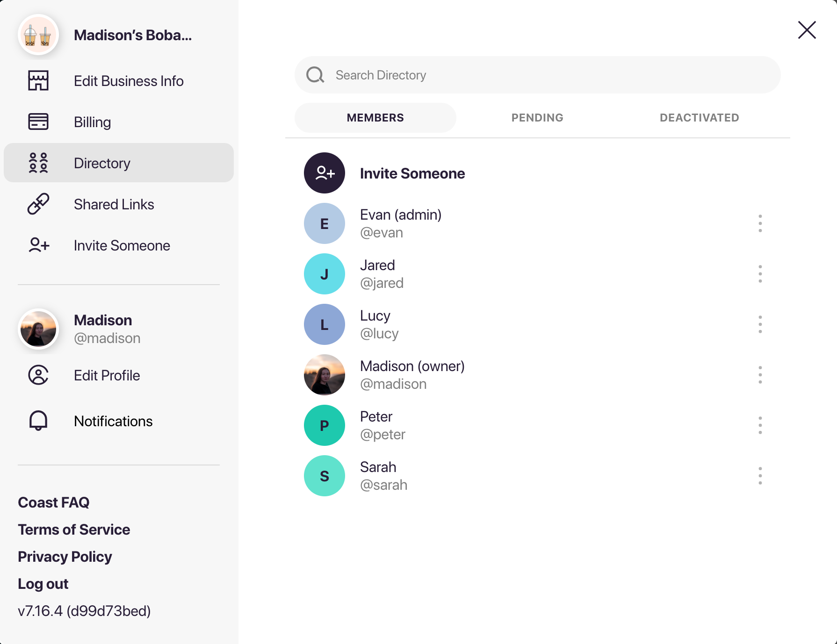837x644 pixels.
Task: Click the dark Invite Someone circle icon in list
Action: 325,173
